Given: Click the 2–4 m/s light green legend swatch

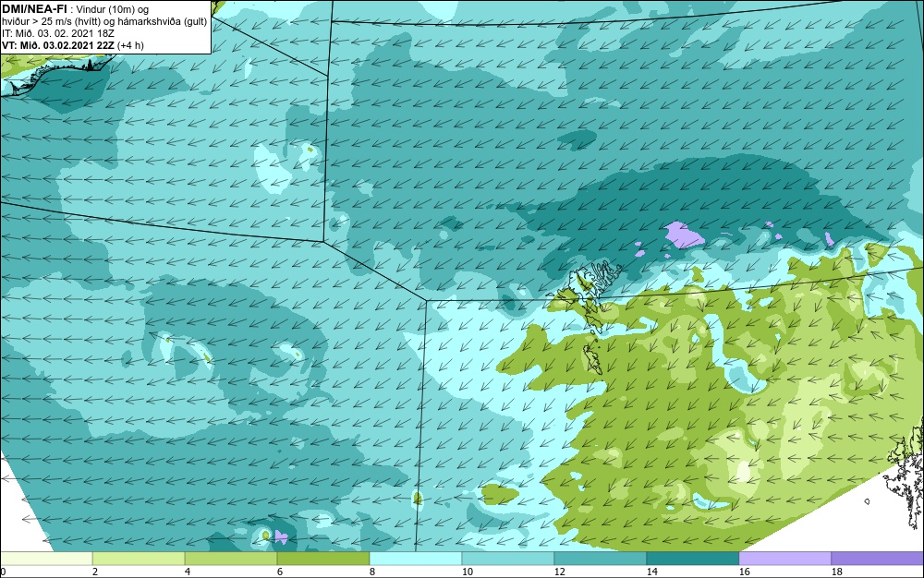Looking at the screenshot, I should click(x=139, y=559).
